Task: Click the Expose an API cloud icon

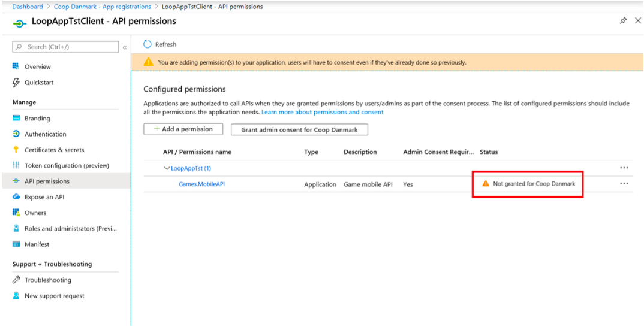Action: click(16, 197)
